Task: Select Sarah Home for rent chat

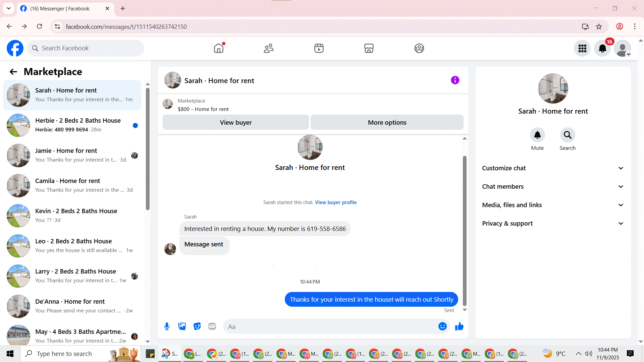Action: [x=72, y=95]
